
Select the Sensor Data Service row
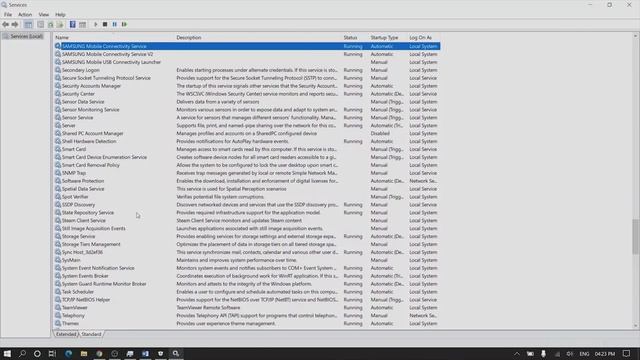pyautogui.click(x=247, y=102)
